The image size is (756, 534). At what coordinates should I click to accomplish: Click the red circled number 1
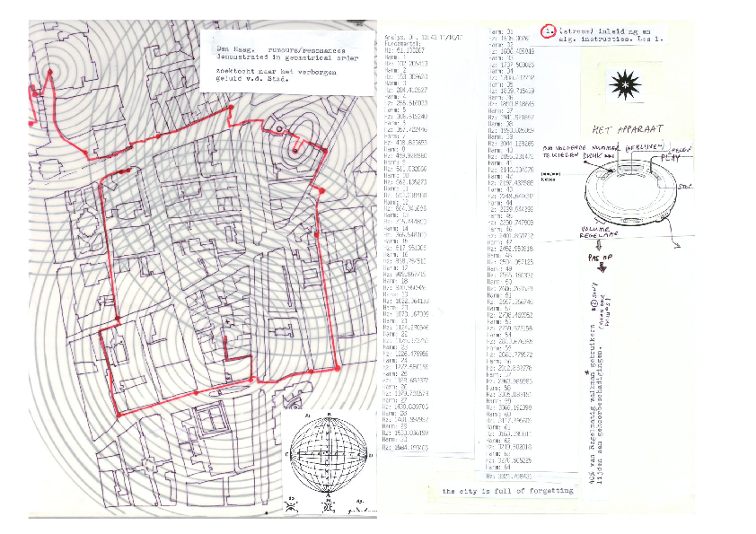548,31
